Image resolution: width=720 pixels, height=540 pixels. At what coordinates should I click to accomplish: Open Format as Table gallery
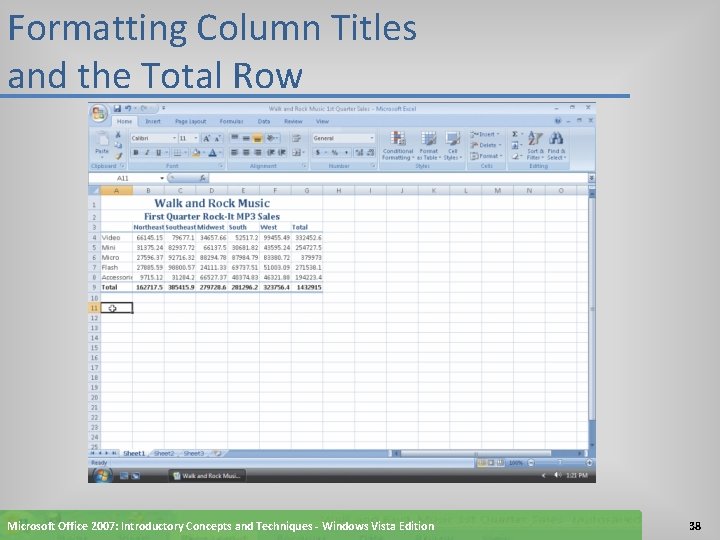(428, 146)
